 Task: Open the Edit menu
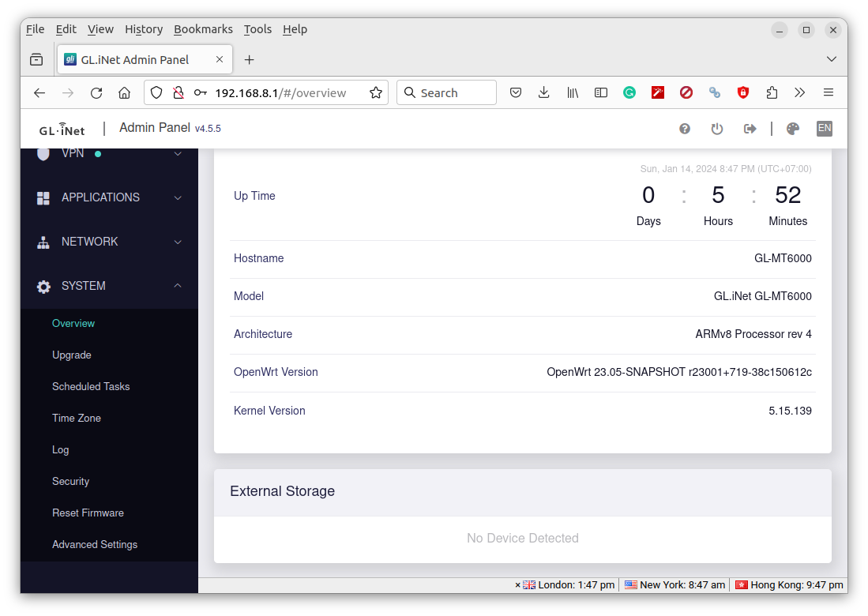pyautogui.click(x=66, y=29)
